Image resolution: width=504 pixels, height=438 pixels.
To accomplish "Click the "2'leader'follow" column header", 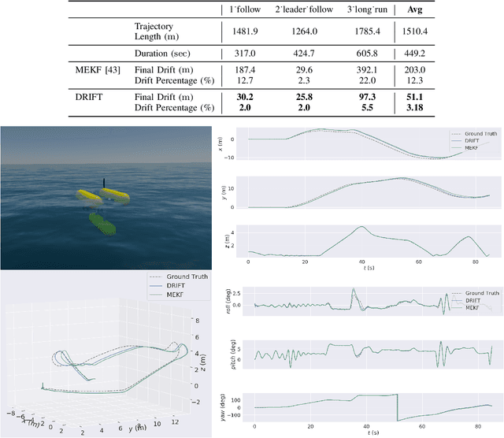I will (304, 9).
